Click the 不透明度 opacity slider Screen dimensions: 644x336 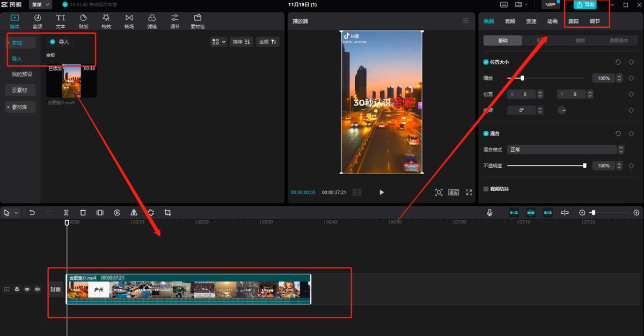coord(546,166)
